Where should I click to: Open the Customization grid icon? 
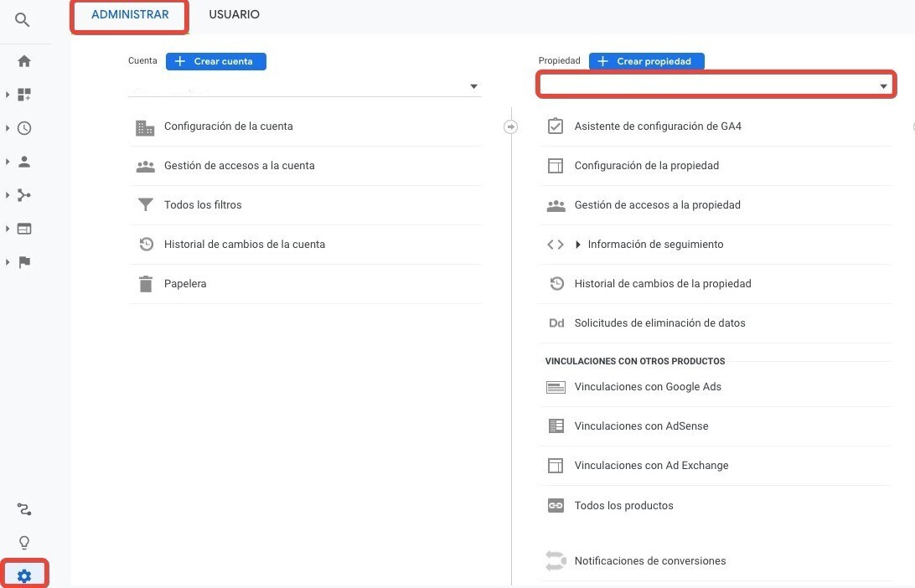(23, 94)
